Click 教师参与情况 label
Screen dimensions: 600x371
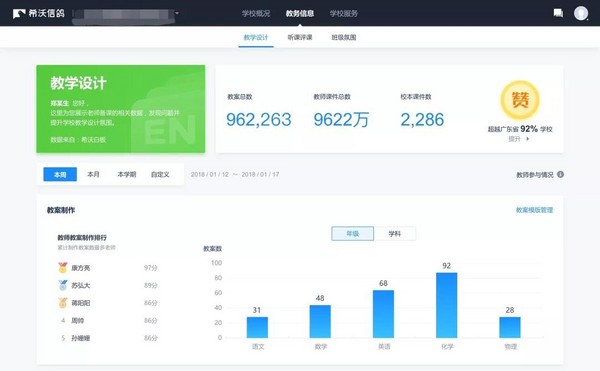[535, 175]
